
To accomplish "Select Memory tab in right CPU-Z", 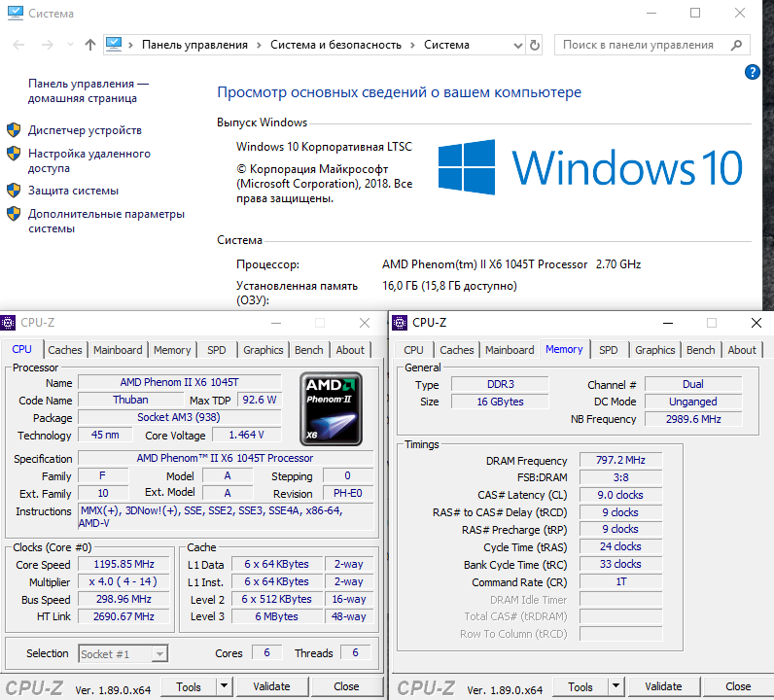I will click(x=564, y=349).
